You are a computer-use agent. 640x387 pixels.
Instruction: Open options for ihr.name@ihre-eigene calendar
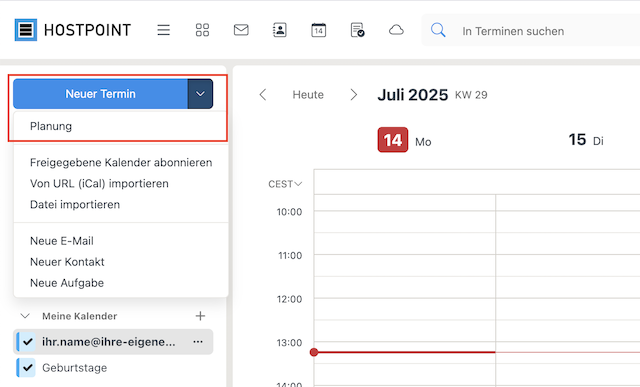tap(198, 342)
